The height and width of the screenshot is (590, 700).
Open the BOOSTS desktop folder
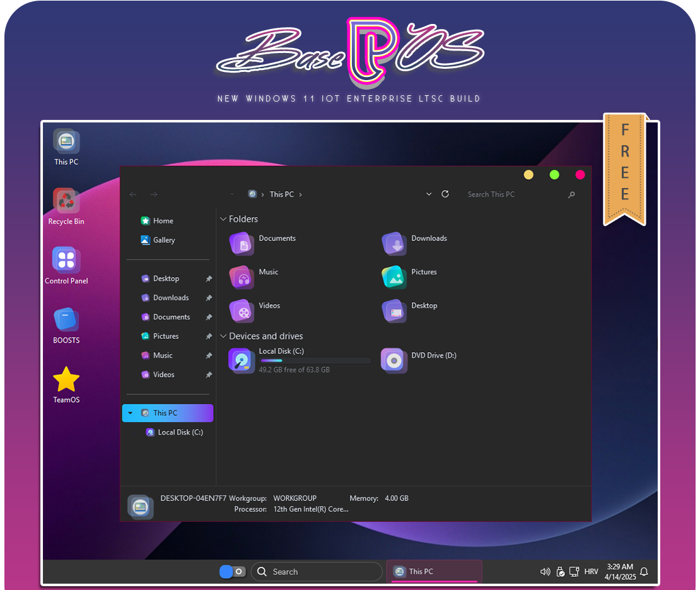tap(66, 319)
